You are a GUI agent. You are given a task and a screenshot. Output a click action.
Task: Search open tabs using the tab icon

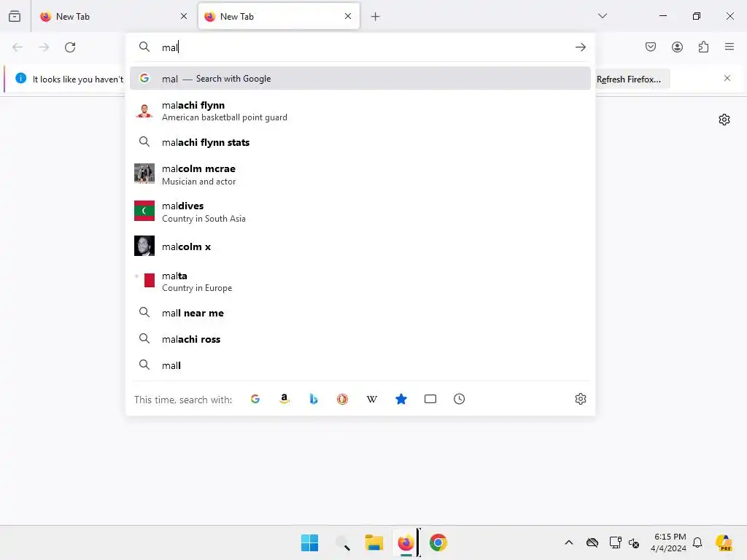click(x=430, y=399)
